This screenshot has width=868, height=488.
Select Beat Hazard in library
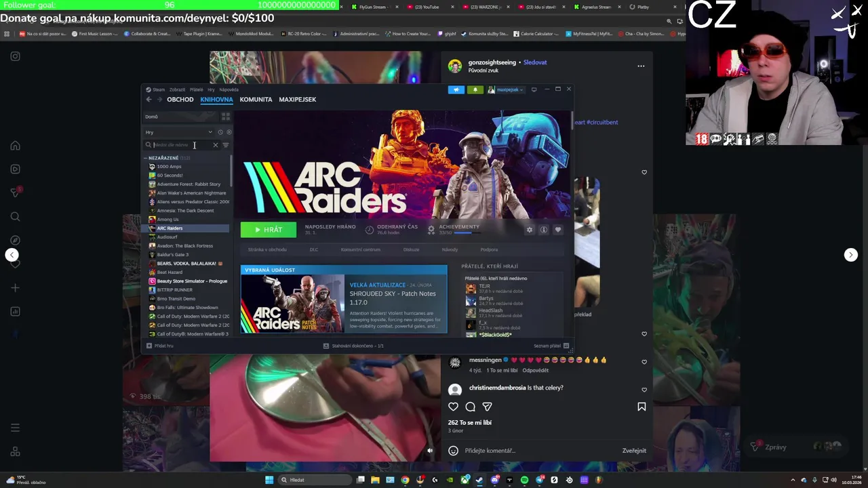coord(170,272)
